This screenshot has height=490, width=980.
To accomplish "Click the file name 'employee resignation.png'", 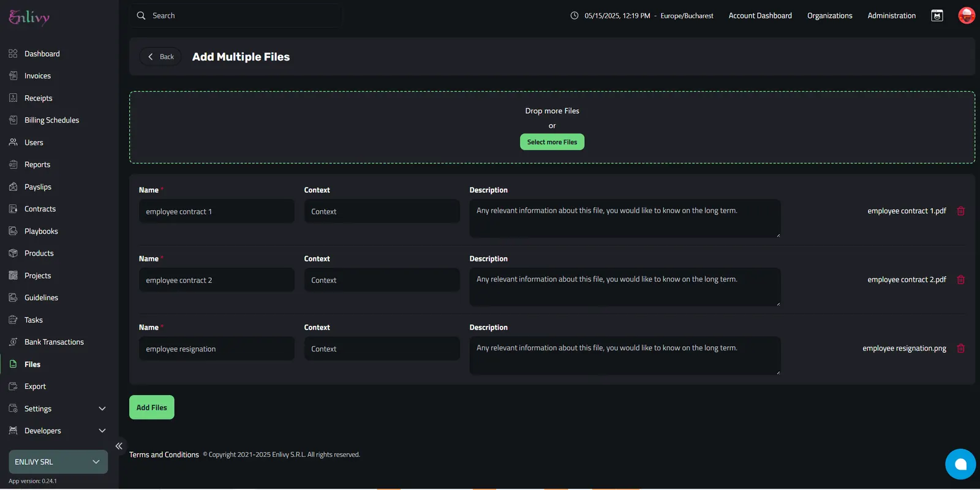I will (x=904, y=348).
